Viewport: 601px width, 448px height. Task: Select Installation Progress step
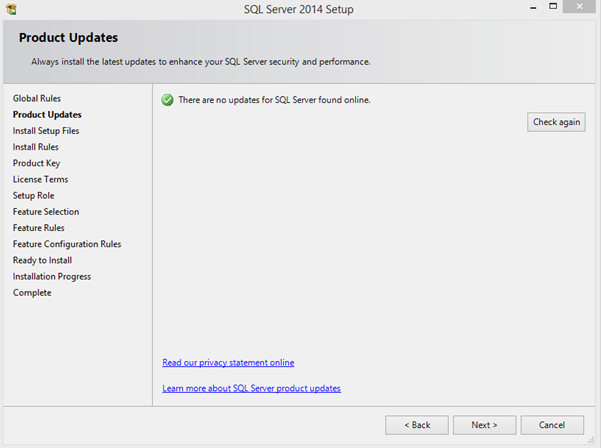click(x=52, y=276)
